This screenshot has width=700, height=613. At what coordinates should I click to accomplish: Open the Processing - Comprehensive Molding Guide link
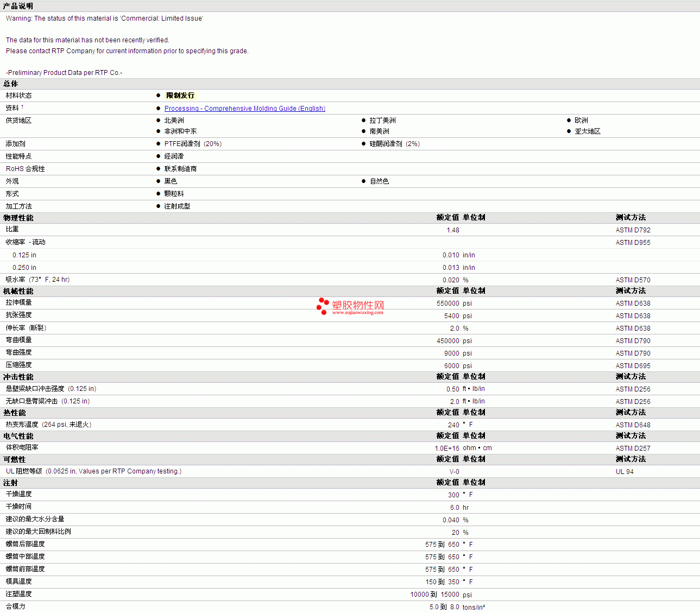245,109
